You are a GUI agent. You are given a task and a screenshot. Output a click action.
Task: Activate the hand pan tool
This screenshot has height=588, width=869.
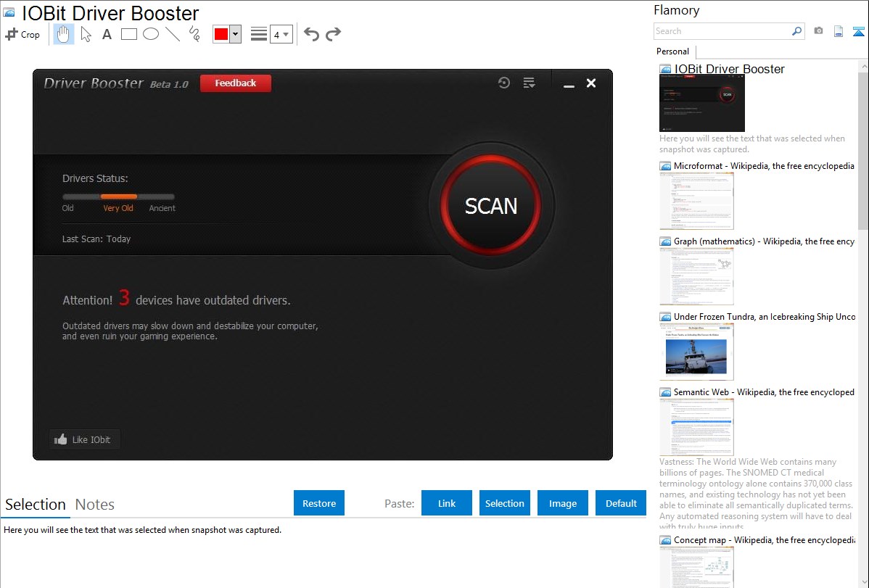[64, 34]
